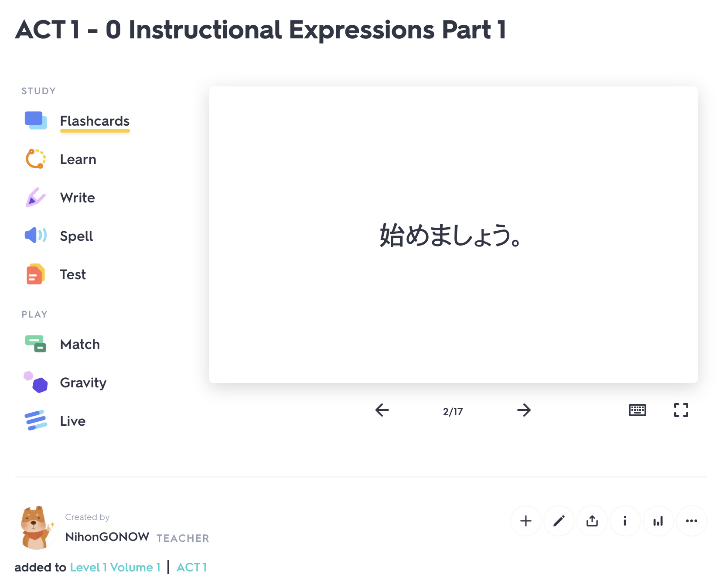Launch the Match game
The image size is (723, 588).
click(x=80, y=344)
